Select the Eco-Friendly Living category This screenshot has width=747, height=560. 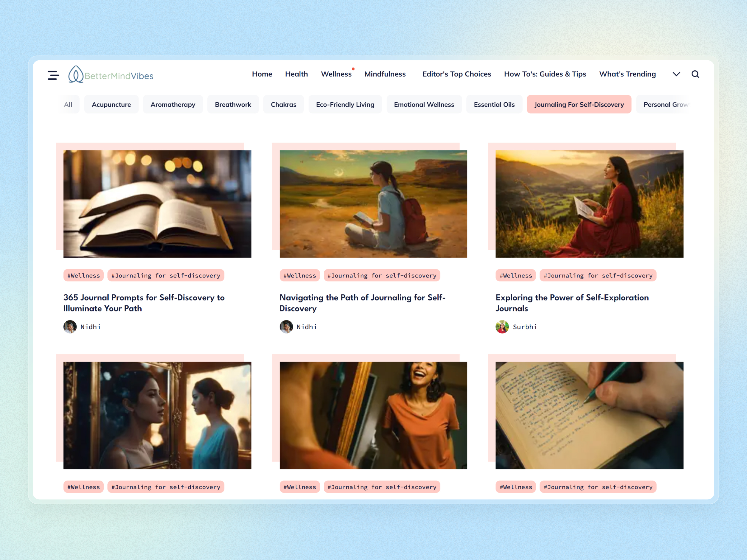pyautogui.click(x=345, y=104)
